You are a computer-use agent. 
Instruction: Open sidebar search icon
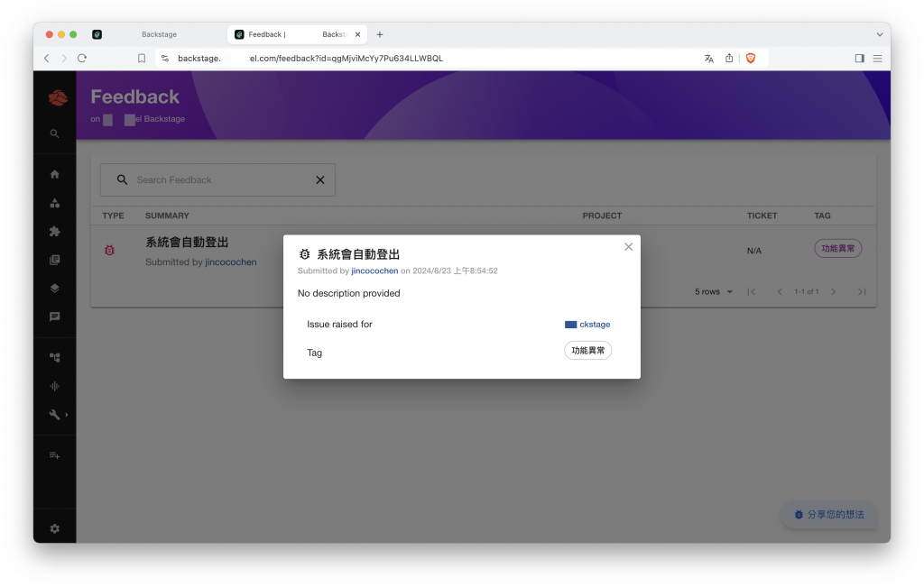pyautogui.click(x=54, y=133)
